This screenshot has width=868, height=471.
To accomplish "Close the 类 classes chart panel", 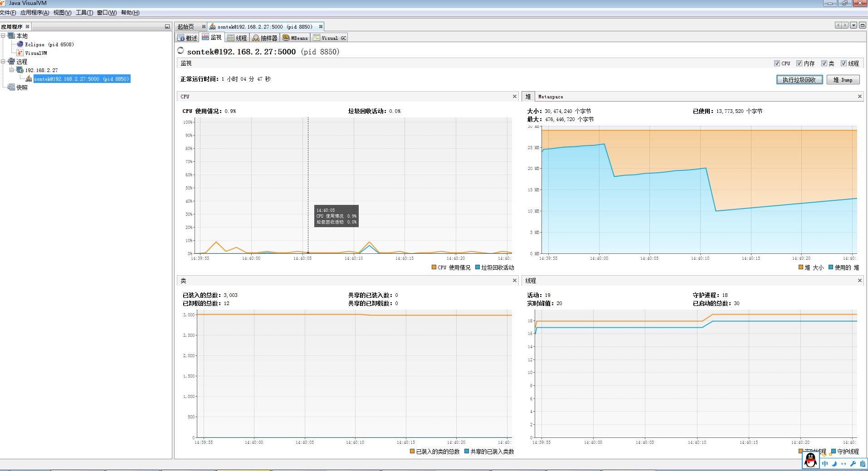I will click(x=515, y=280).
